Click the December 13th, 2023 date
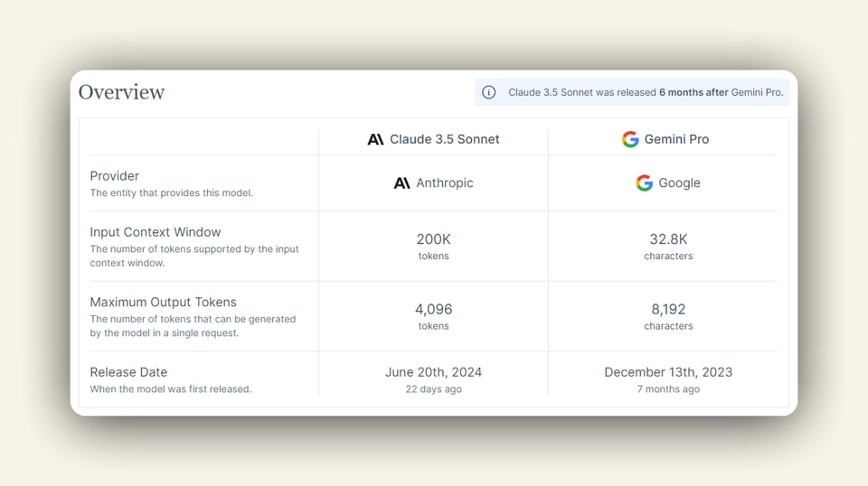The height and width of the screenshot is (486, 868). 668,372
